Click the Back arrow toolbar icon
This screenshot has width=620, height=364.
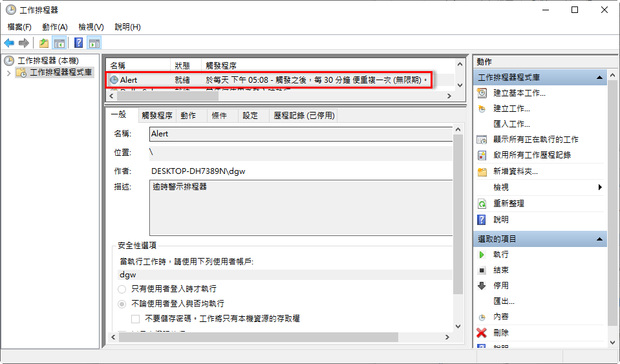coord(9,43)
